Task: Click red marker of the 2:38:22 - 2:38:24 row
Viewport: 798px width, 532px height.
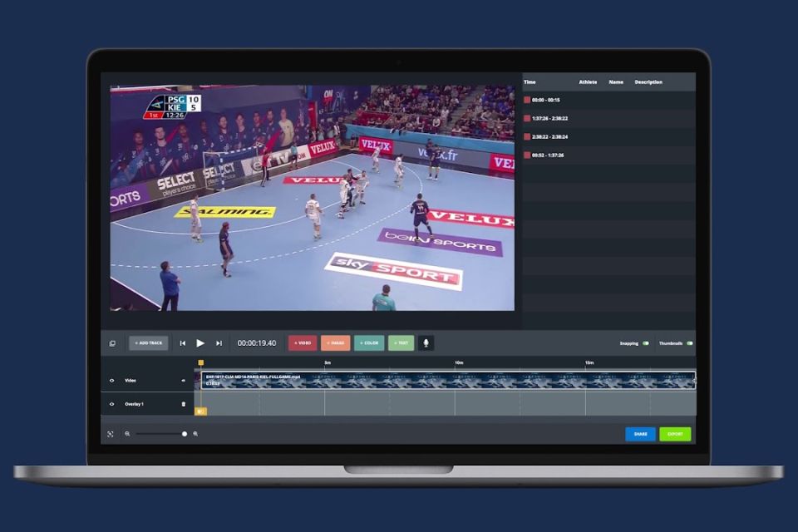Action: click(527, 137)
